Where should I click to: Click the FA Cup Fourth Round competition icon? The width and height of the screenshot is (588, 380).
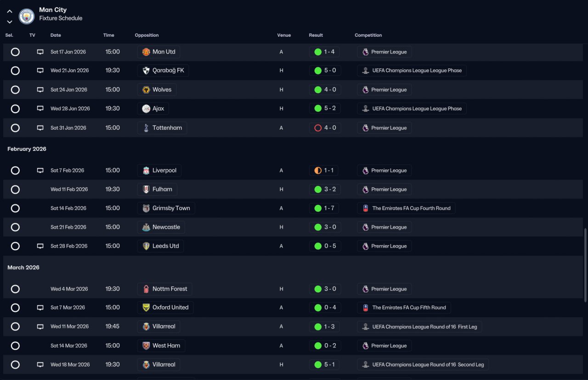(366, 208)
